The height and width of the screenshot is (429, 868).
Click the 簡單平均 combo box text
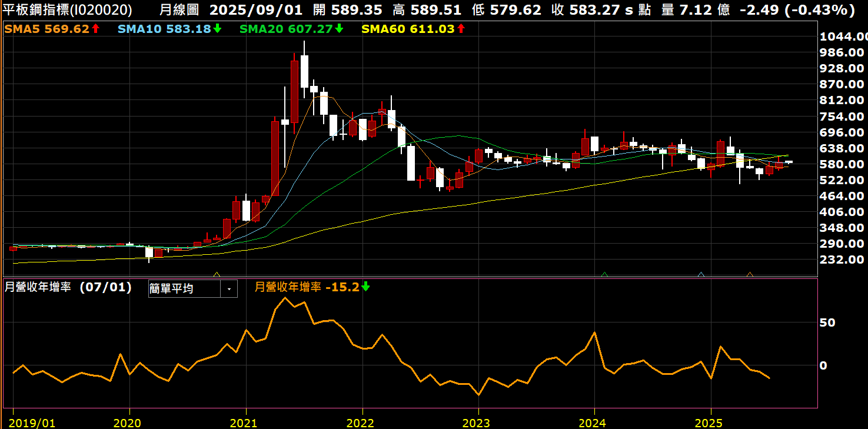(x=184, y=289)
